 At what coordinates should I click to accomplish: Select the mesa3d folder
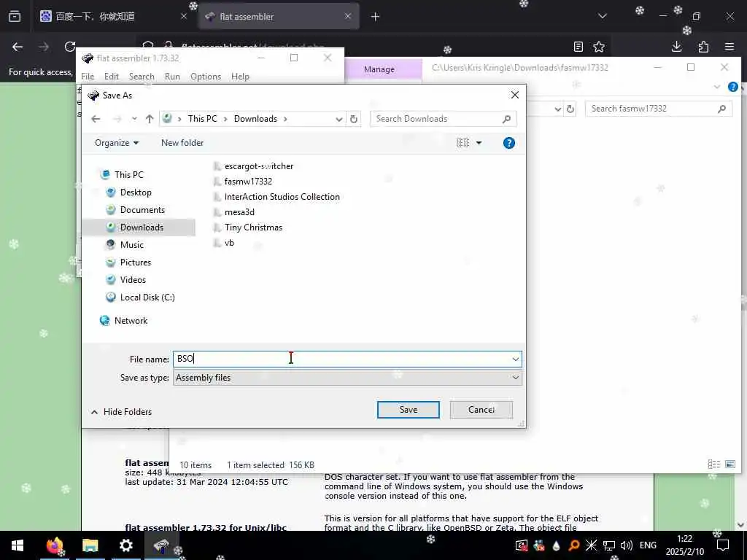(239, 212)
